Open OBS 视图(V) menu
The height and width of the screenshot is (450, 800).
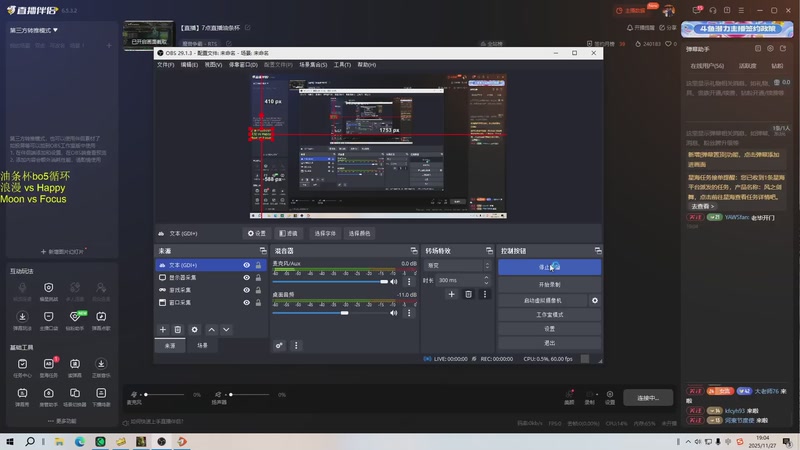(213, 65)
